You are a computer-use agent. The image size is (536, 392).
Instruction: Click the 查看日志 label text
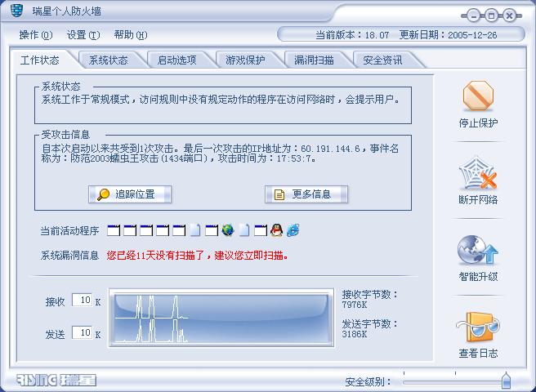click(478, 354)
